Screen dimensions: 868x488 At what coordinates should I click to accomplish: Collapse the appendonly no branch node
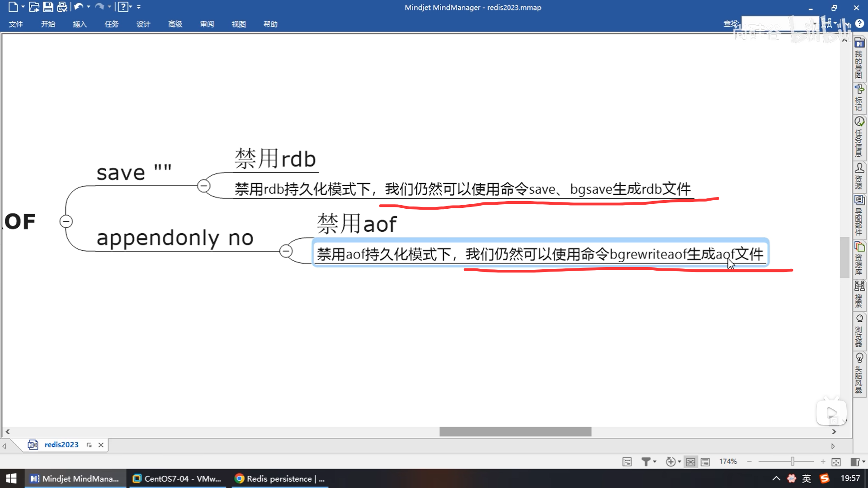(286, 251)
